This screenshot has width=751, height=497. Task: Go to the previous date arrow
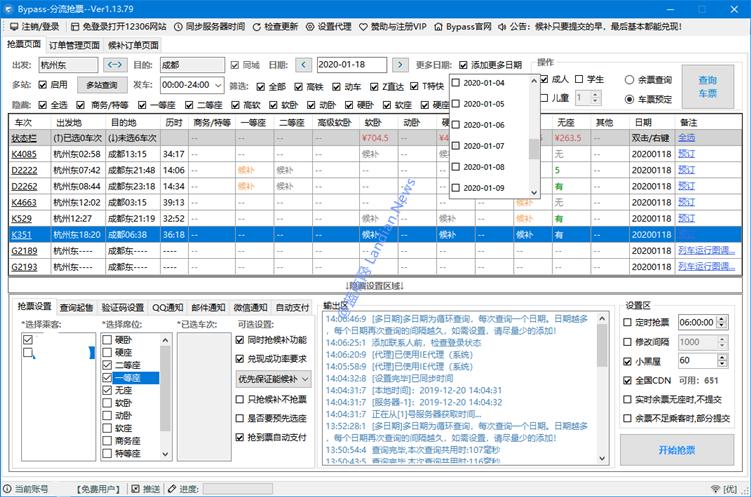pyautogui.click(x=304, y=65)
